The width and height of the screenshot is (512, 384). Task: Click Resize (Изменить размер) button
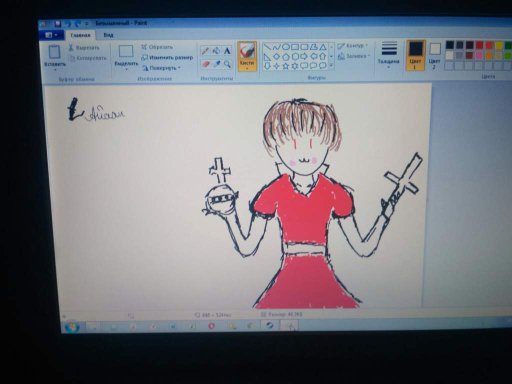point(167,57)
